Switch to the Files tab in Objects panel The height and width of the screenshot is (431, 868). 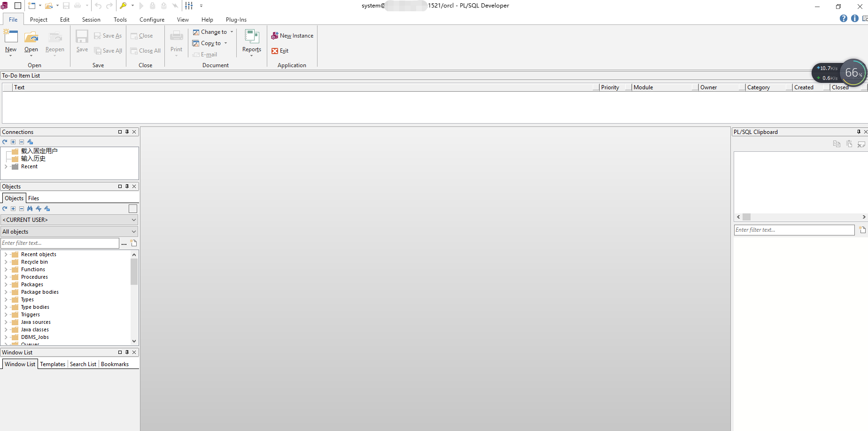33,198
